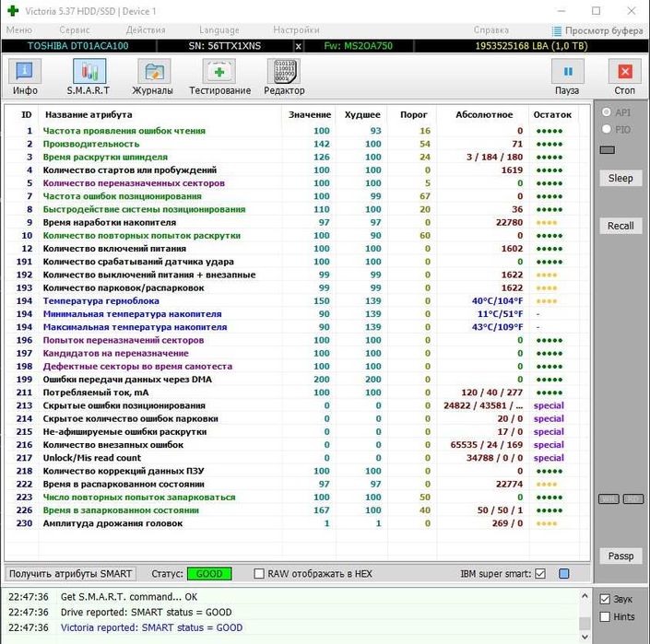650x644 pixels.
Task: Click the Recall button
Action: coord(620,226)
